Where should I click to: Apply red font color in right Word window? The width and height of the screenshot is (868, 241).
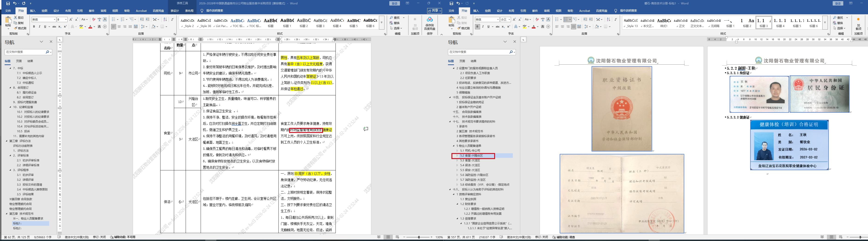point(533,27)
